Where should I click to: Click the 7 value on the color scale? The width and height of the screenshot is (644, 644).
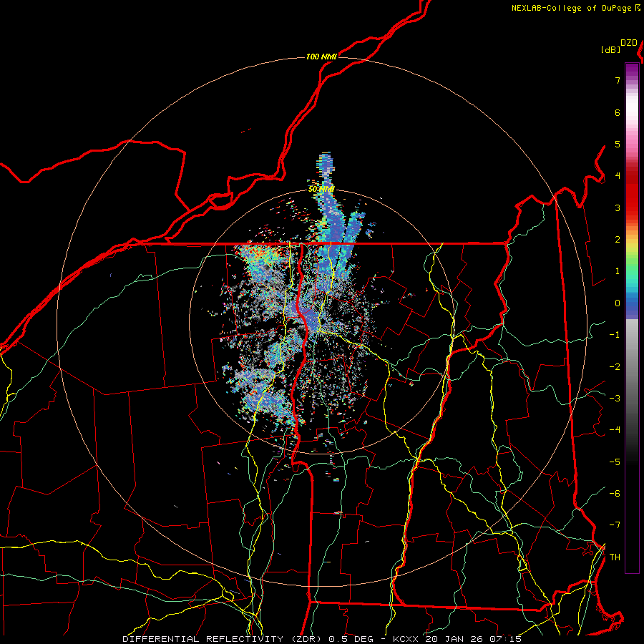618,80
